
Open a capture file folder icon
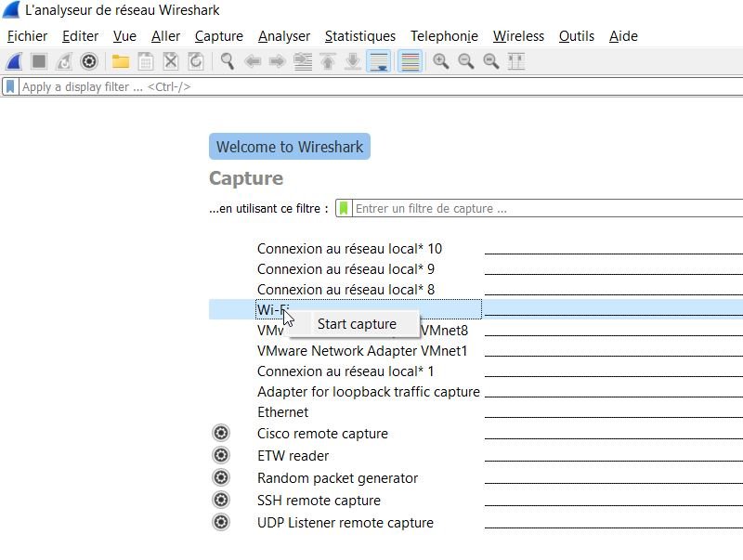121,61
